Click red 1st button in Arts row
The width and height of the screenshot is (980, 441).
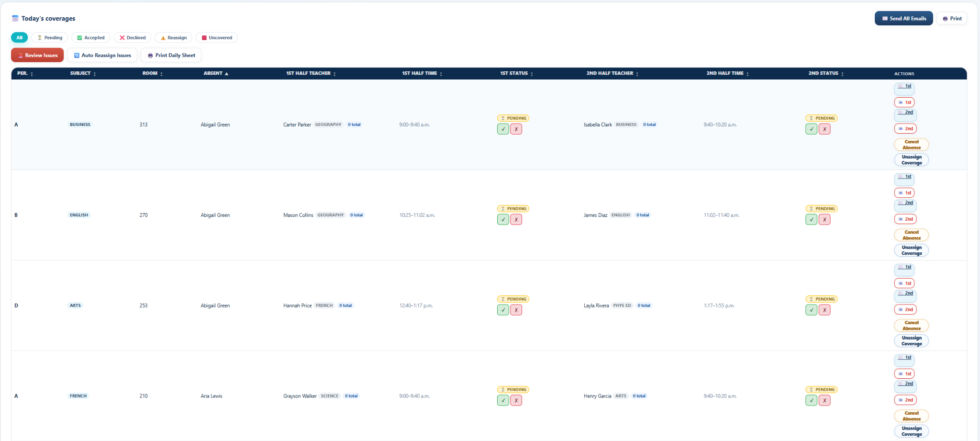(904, 283)
